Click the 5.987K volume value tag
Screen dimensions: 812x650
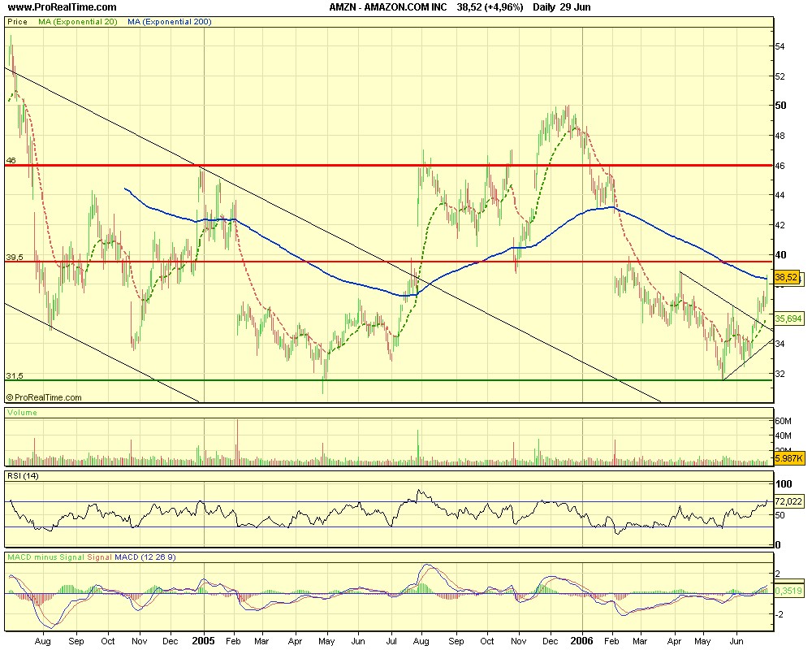point(788,458)
